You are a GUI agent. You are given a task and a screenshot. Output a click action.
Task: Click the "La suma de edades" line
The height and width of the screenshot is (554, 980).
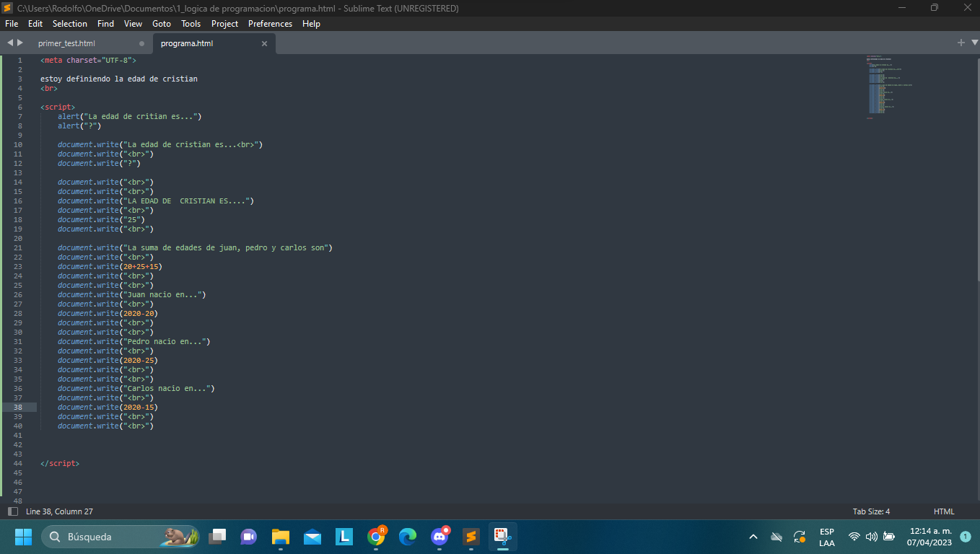195,247
